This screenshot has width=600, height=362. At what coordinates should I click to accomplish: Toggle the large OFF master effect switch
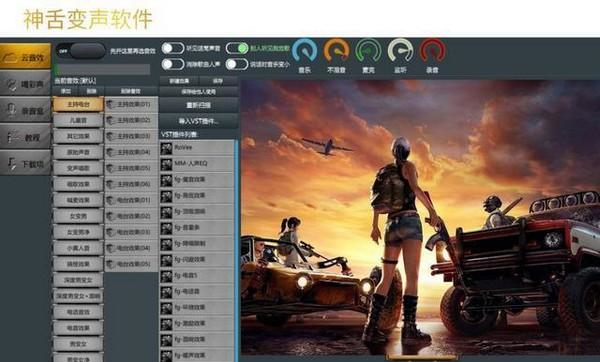click(x=81, y=51)
